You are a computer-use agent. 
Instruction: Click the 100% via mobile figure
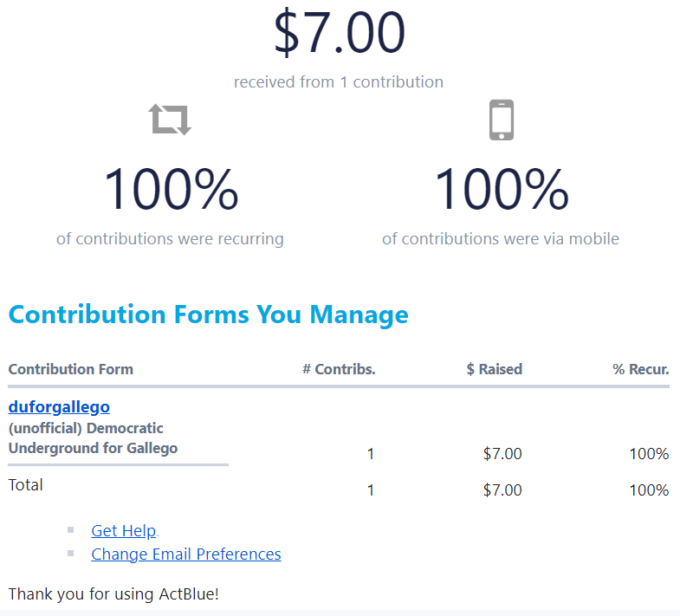501,190
